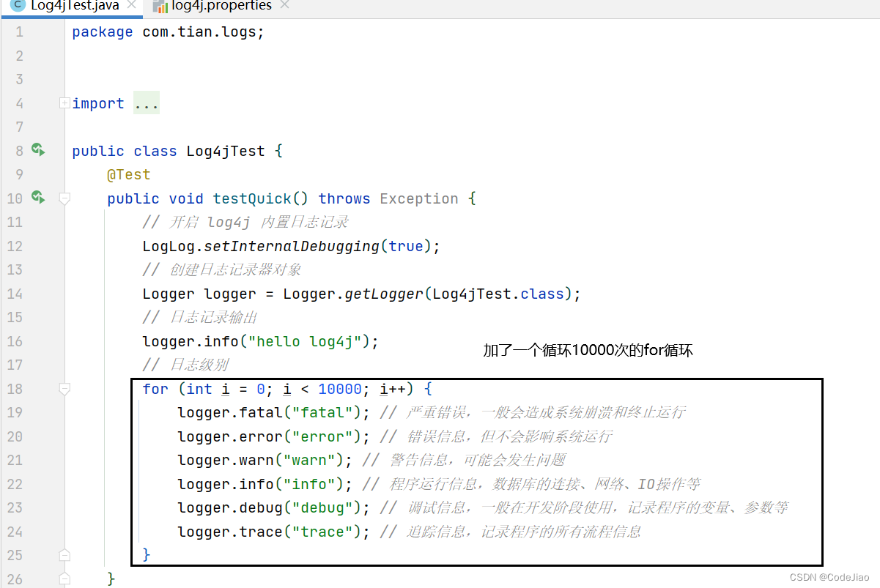Click the @Test annotation

[128, 175]
